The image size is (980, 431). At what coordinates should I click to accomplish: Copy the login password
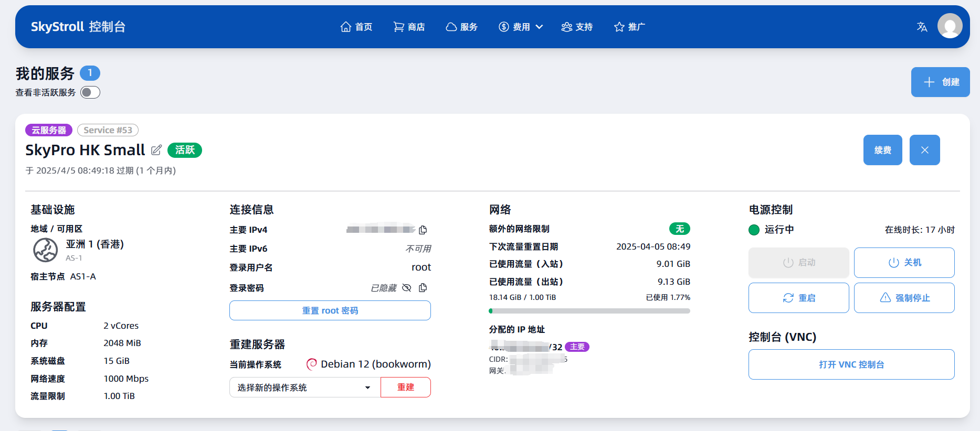423,287
